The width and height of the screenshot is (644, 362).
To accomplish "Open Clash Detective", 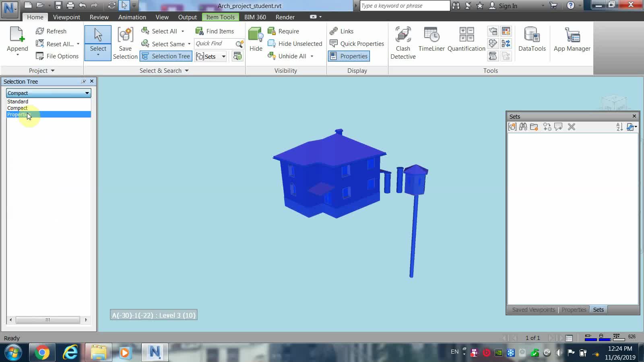I will 403,43.
